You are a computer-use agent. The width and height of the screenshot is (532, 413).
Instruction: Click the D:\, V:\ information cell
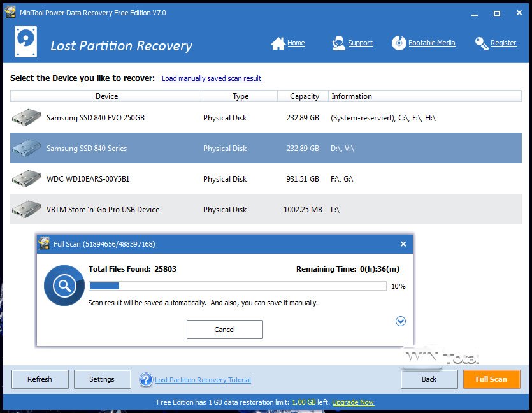pyautogui.click(x=342, y=149)
